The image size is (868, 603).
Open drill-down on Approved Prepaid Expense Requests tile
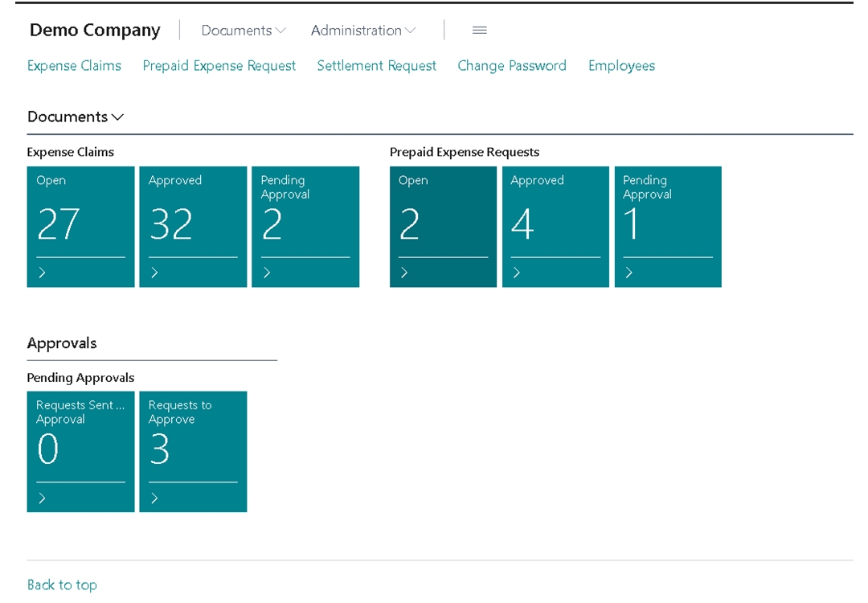[x=517, y=273]
